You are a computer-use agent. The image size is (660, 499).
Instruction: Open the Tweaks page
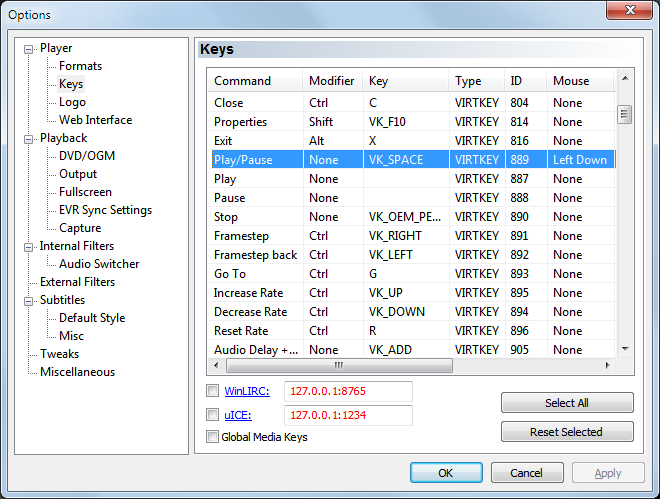(59, 354)
